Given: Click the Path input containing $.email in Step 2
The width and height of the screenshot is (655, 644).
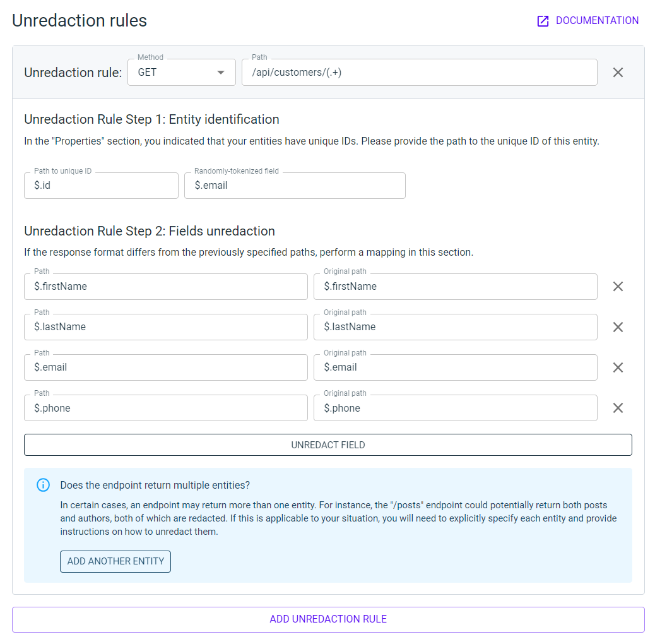Looking at the screenshot, I should [x=165, y=367].
